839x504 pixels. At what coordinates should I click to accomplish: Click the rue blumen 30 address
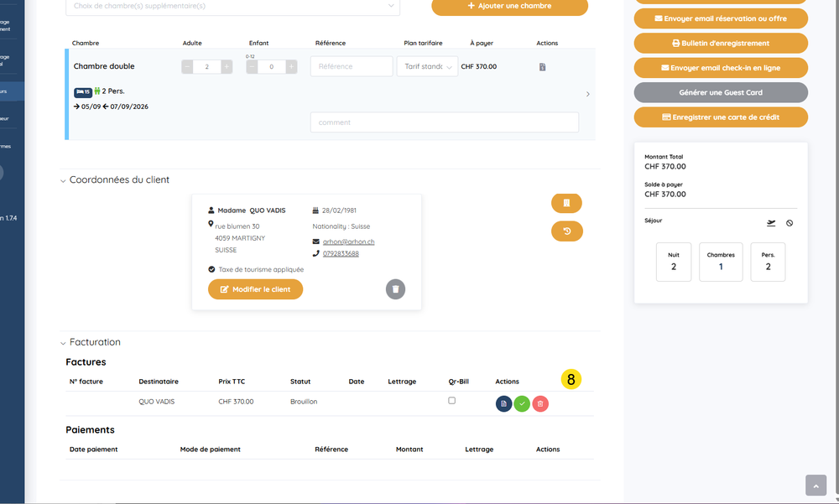[x=237, y=227]
